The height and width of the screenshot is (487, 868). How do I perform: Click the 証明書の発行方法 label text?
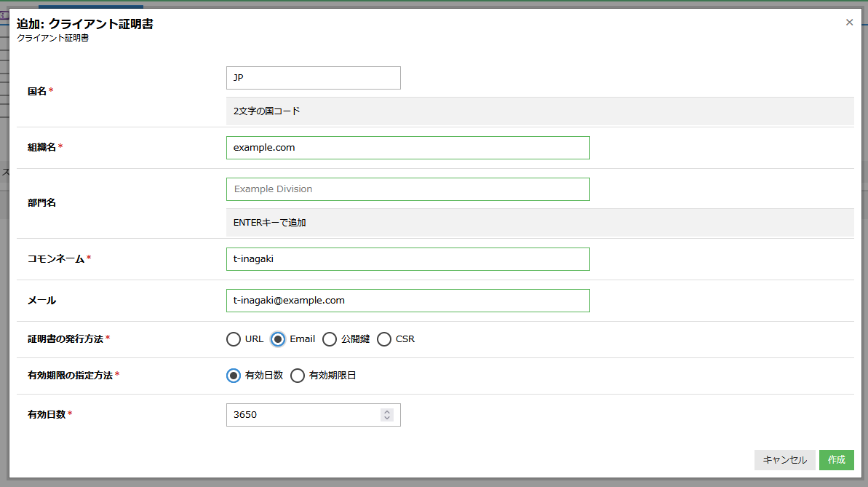coord(65,339)
